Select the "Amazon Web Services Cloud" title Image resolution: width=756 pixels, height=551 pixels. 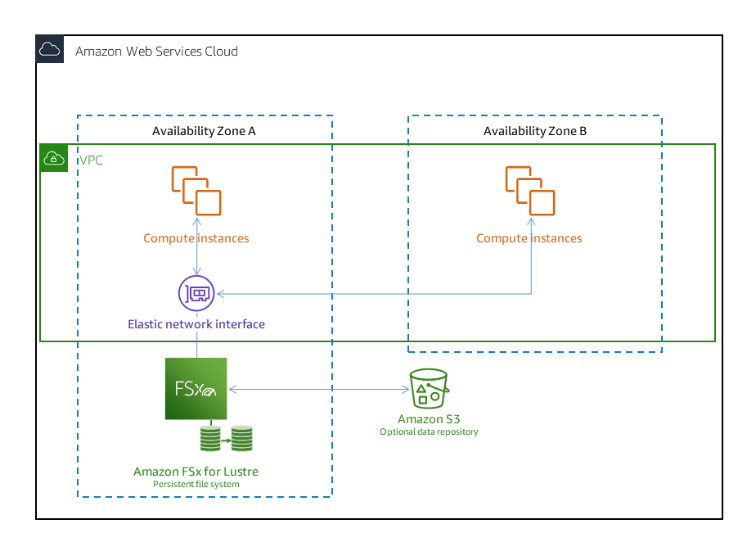[x=156, y=51]
